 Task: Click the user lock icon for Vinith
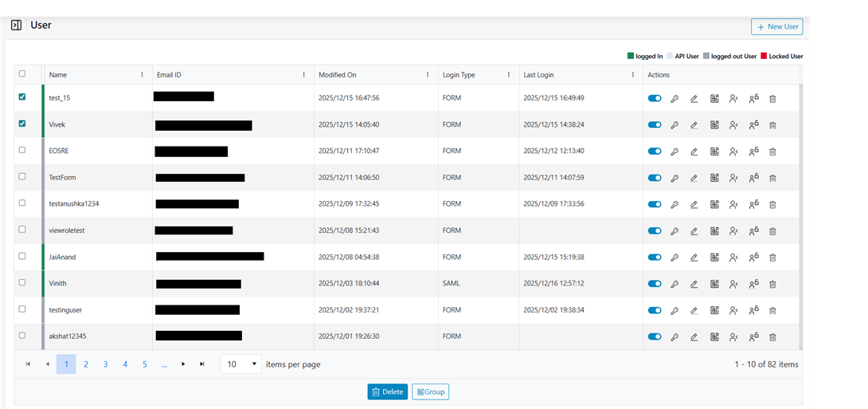pos(753,284)
